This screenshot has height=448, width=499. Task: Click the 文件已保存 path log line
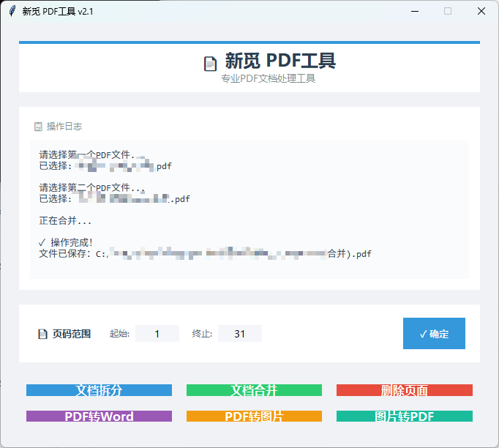point(205,254)
